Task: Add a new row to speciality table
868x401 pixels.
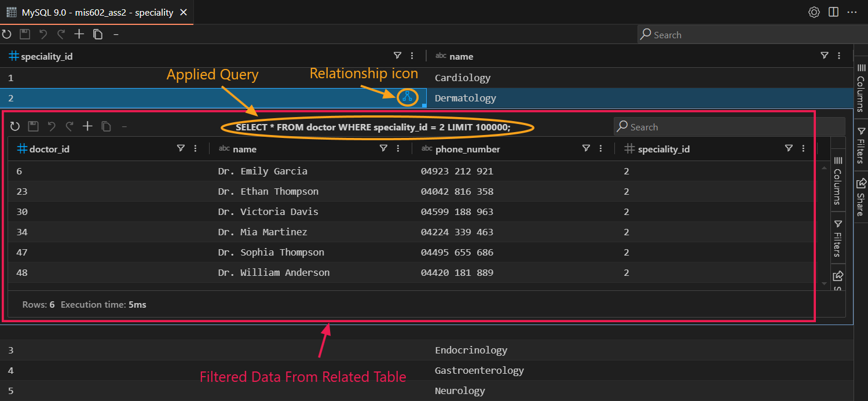Action: [x=79, y=34]
